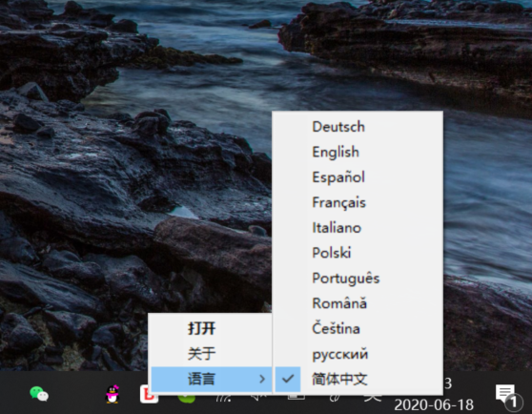The height and width of the screenshot is (414, 532).
Task: Select Română language entry
Action: pos(358,303)
